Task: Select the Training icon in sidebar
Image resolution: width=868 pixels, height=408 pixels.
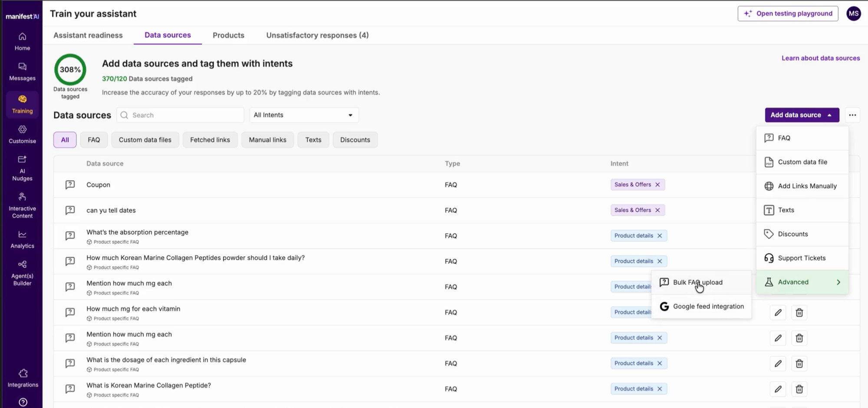Action: [22, 104]
